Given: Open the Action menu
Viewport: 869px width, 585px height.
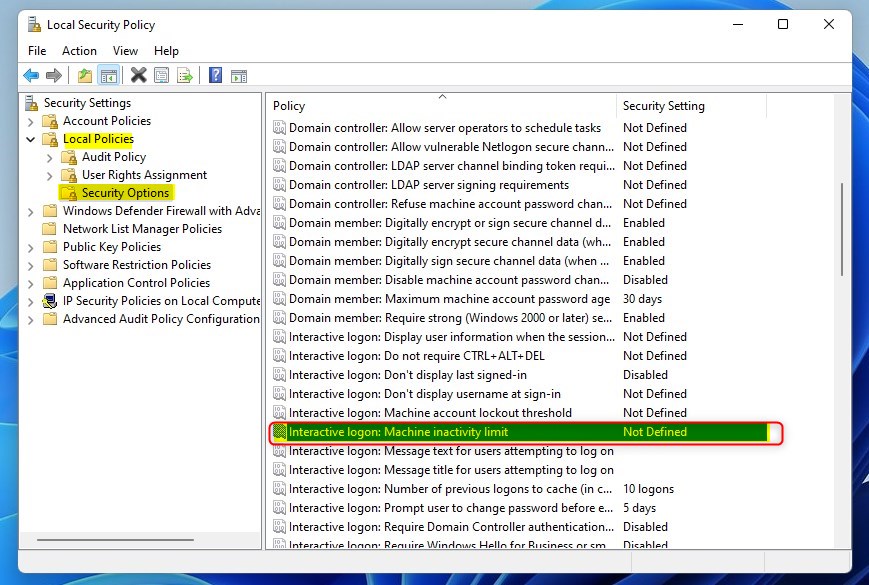Looking at the screenshot, I should [79, 51].
